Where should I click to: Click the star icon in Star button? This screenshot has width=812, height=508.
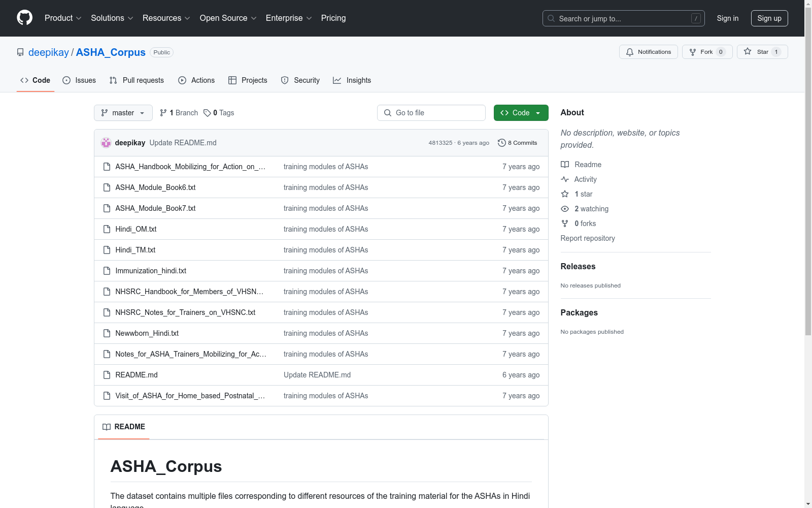coord(748,51)
